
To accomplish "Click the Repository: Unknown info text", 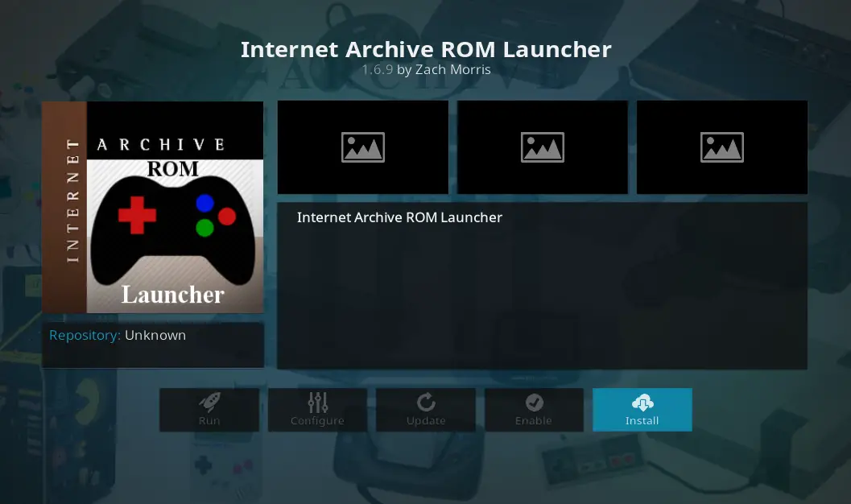I will click(118, 335).
